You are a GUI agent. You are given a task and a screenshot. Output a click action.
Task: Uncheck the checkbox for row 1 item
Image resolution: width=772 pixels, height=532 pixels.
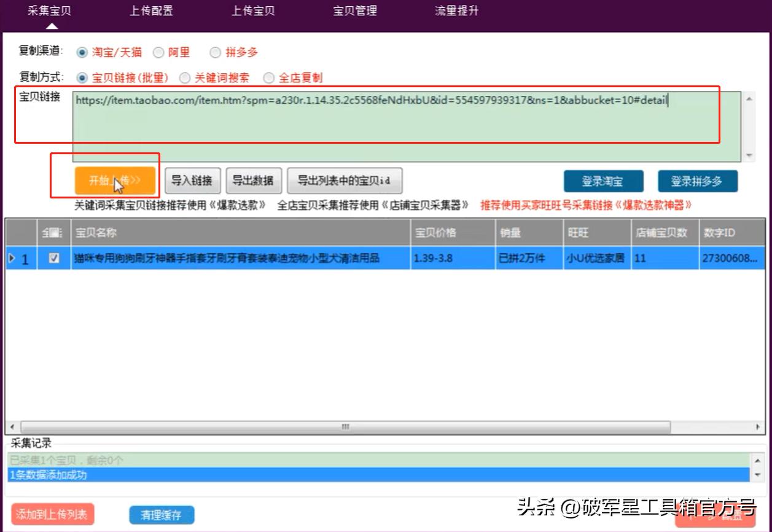54,259
